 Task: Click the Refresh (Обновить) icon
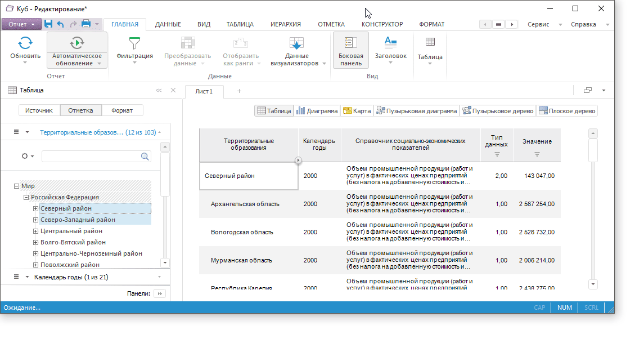tap(25, 44)
